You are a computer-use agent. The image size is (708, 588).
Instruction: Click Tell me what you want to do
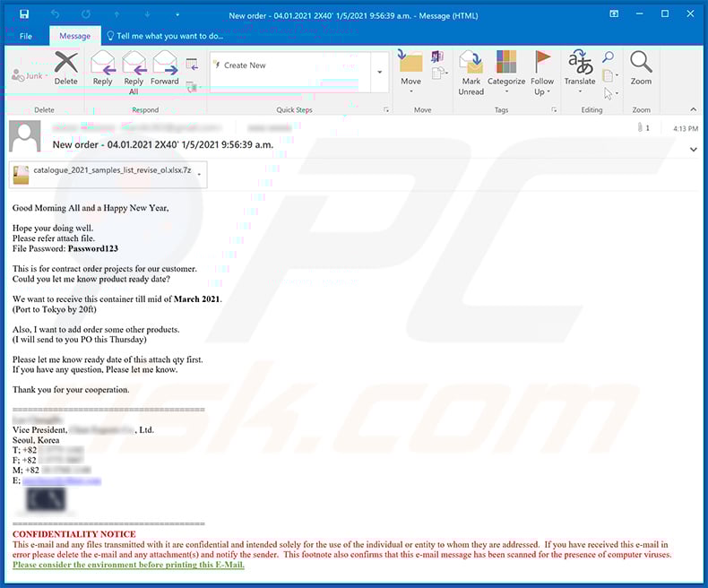coord(165,36)
